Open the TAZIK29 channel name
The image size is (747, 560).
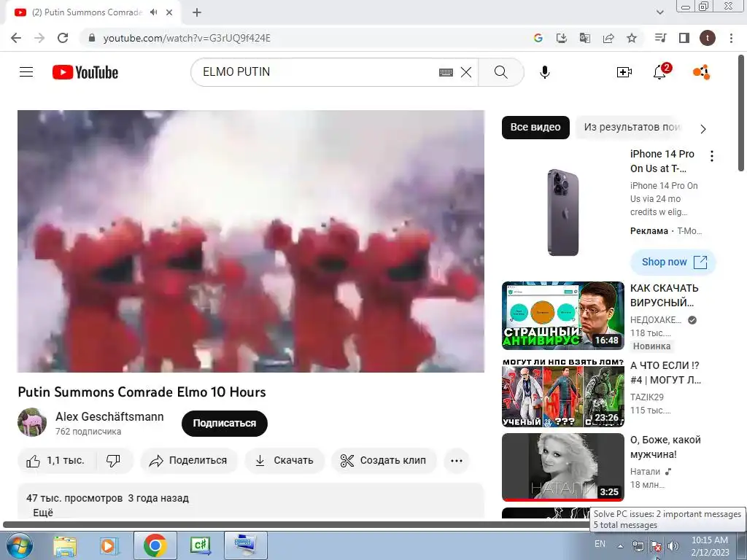[x=647, y=397]
